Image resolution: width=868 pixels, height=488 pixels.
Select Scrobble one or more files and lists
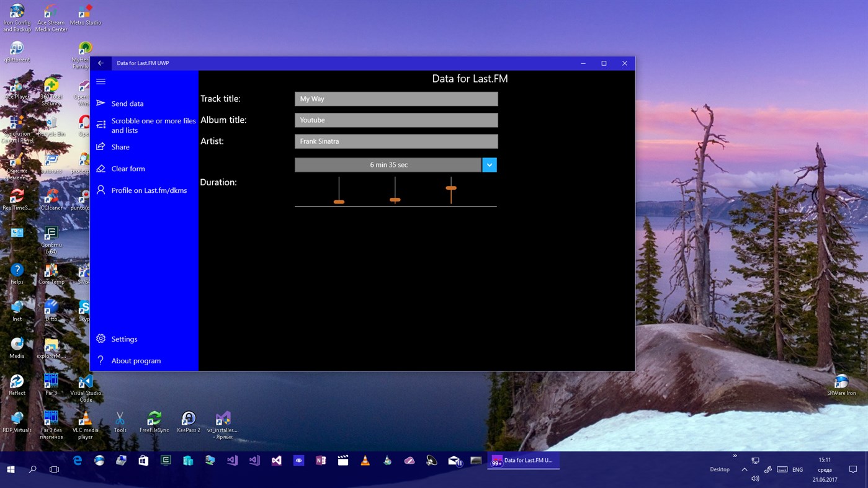click(x=153, y=125)
